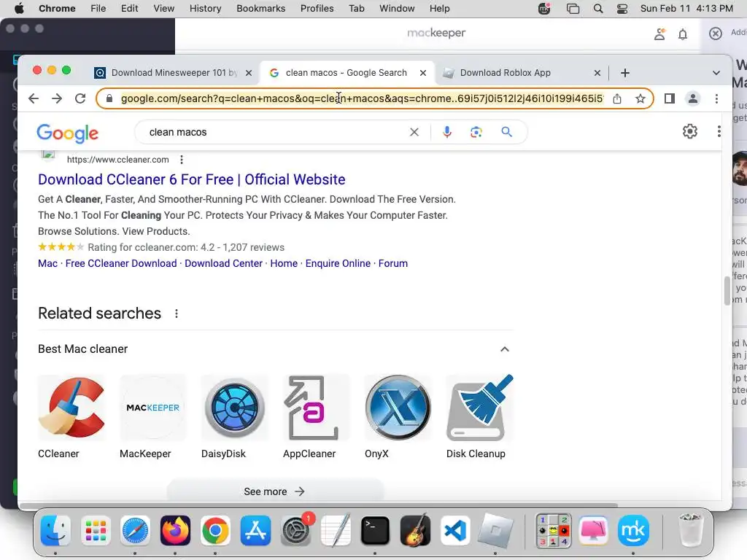Screen dimensions: 747x560
Task: Toggle the Chrome side panel
Action: (x=670, y=98)
